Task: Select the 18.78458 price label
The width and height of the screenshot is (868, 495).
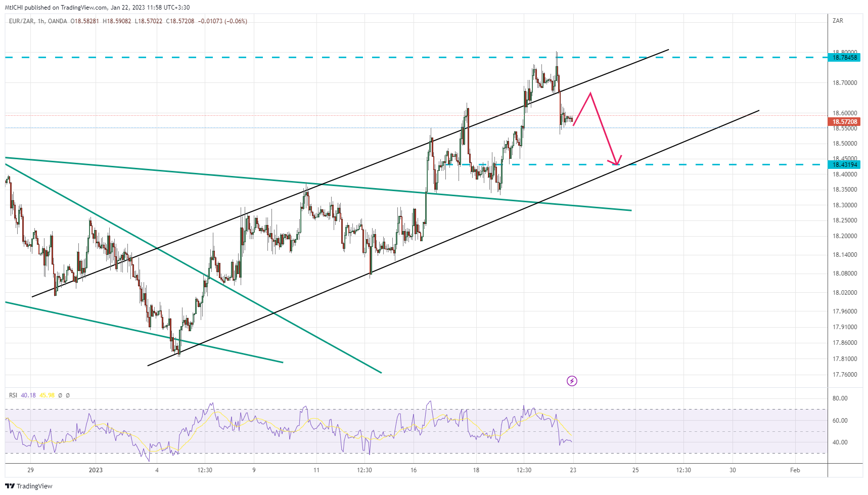Action: [845, 58]
